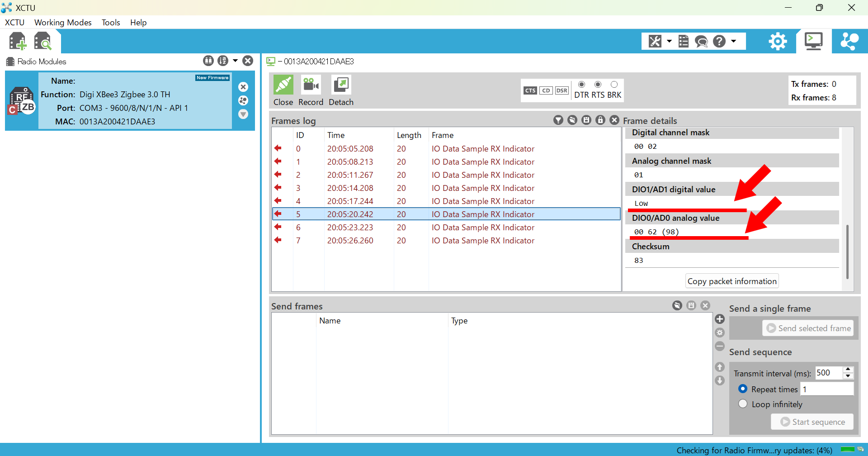Click Copy packet information
This screenshot has height=456, width=868.
pos(732,281)
